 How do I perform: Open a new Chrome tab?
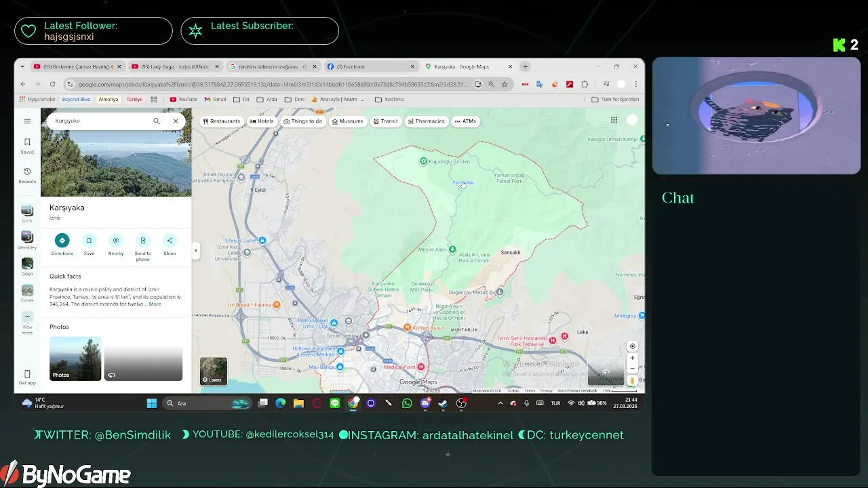tap(525, 66)
